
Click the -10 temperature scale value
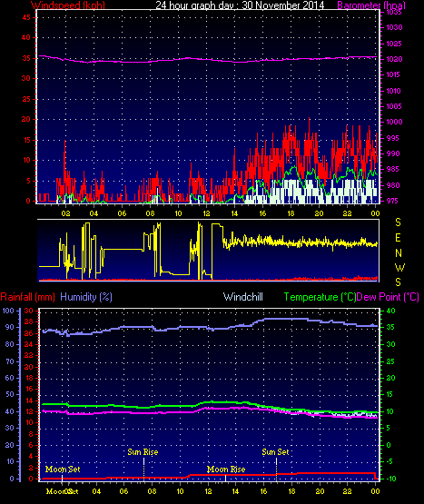(x=391, y=479)
